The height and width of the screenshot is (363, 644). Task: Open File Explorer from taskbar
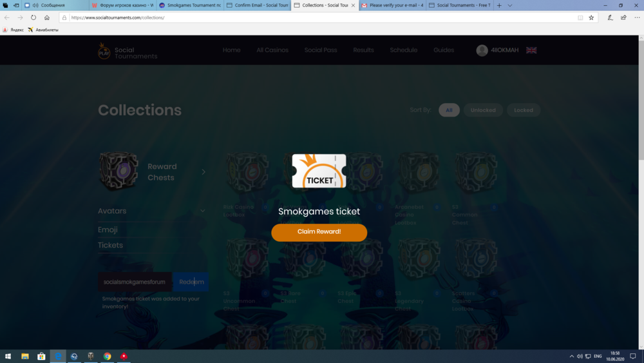tap(25, 357)
